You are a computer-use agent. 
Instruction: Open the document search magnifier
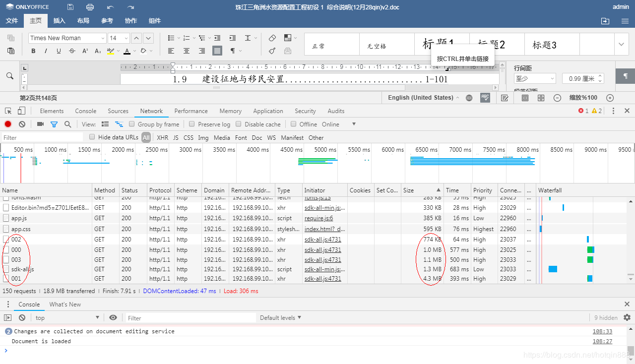[10, 76]
